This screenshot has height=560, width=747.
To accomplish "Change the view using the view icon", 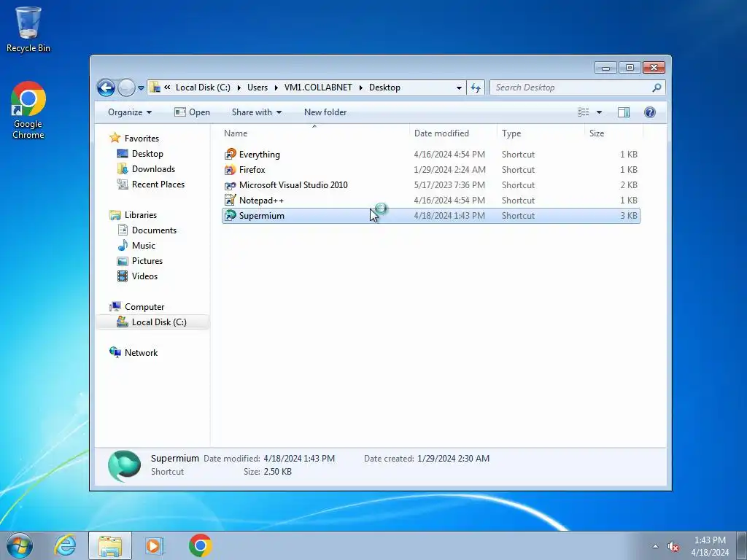I will click(584, 112).
